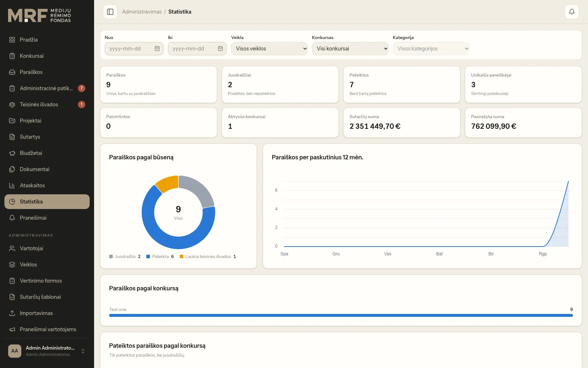
Task: Click the Teisinės išvados scales icon
Action: (x=12, y=105)
